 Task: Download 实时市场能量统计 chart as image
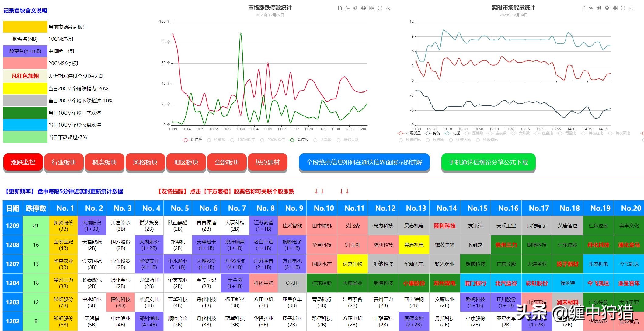click(631, 8)
